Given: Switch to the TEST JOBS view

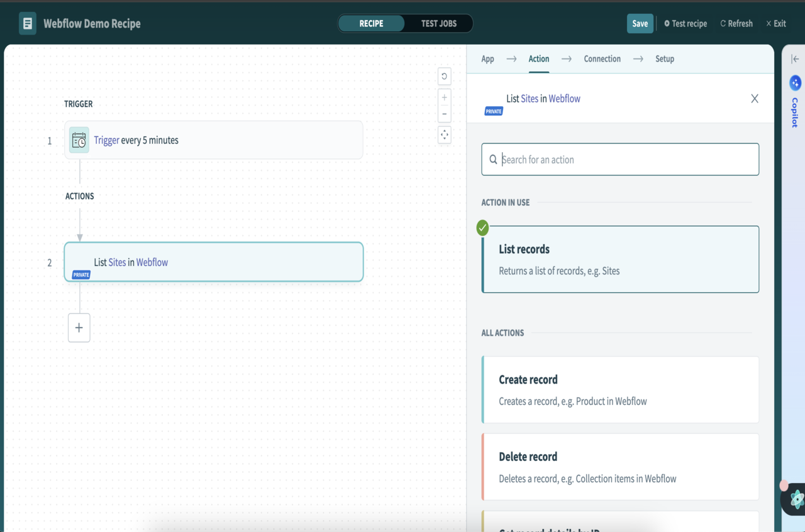Looking at the screenshot, I should tap(439, 24).
